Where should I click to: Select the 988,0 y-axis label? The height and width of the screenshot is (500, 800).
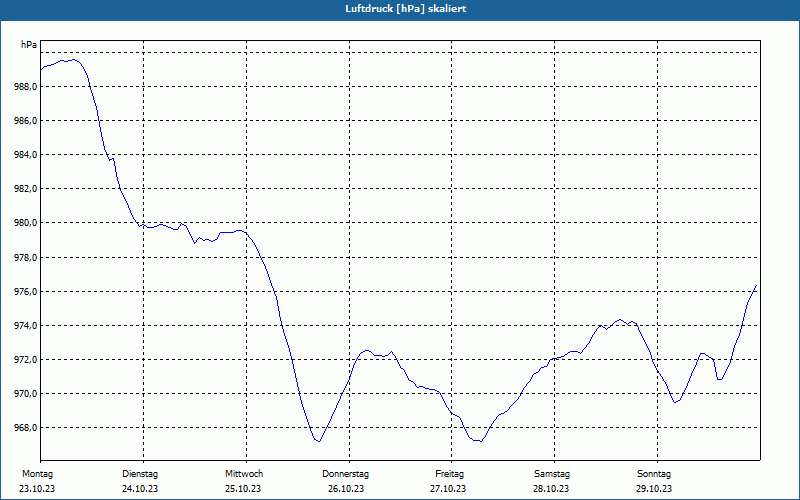pos(25,87)
